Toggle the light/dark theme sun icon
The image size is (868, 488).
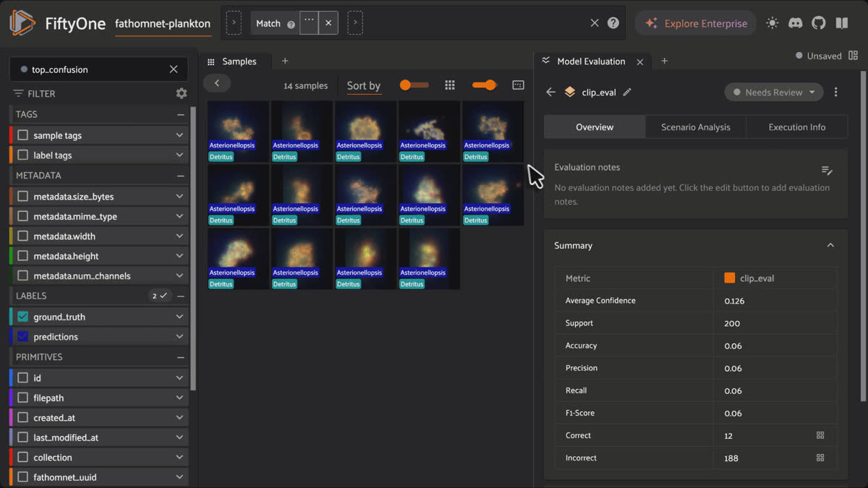click(773, 23)
